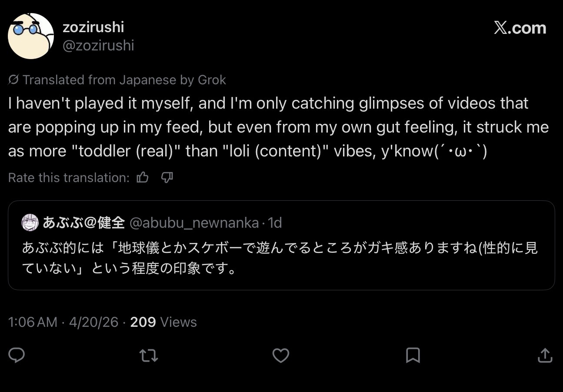Open the @abubu_newnanka handle in quote
The height and width of the screenshot is (392, 563).
click(194, 223)
